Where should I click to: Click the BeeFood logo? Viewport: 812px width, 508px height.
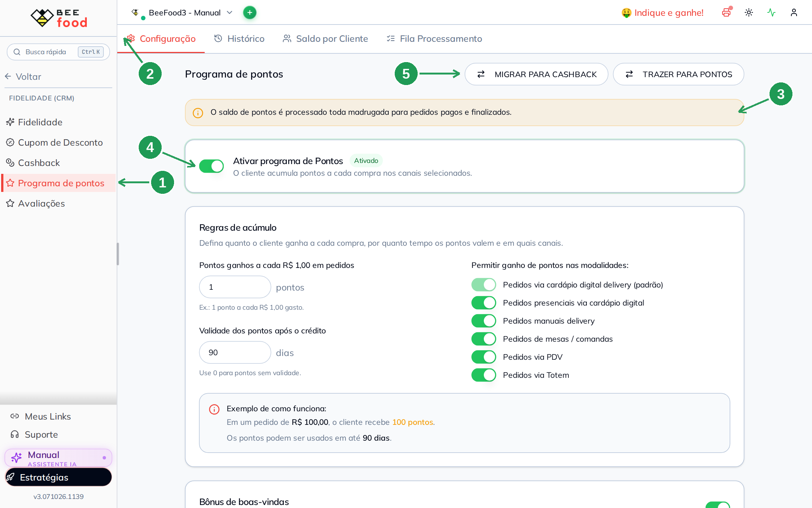click(x=59, y=18)
